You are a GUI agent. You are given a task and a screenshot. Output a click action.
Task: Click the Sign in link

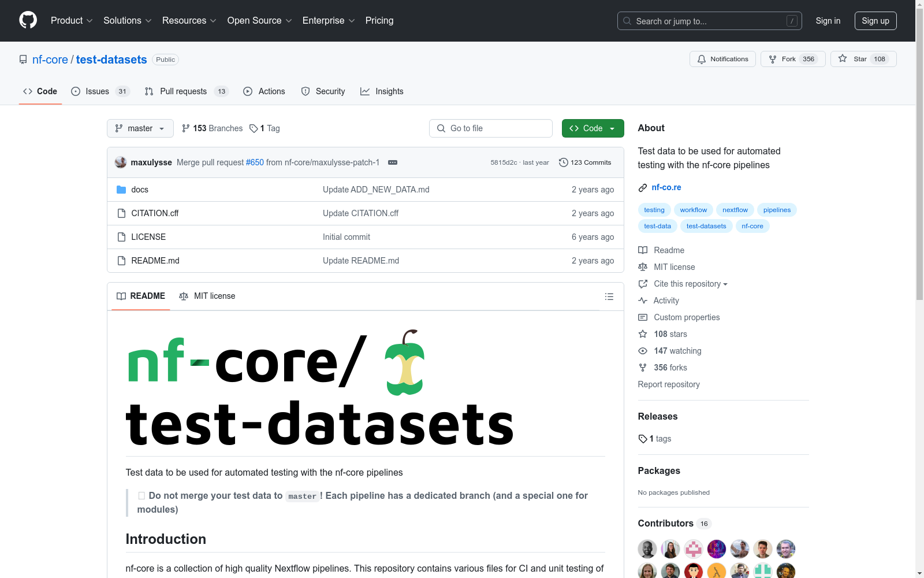click(828, 21)
